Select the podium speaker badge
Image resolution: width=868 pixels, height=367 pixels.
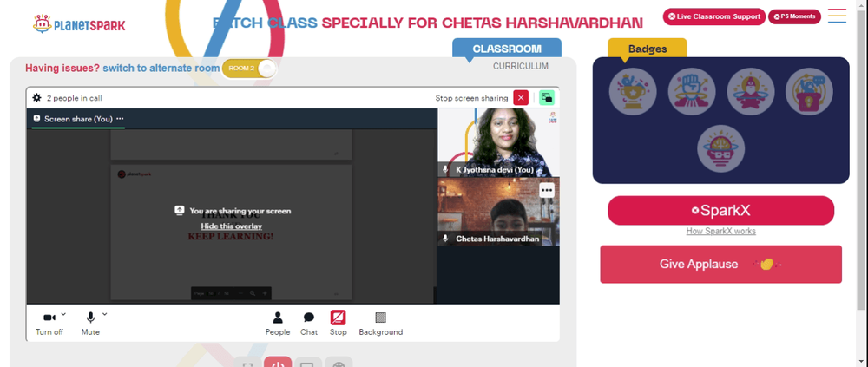(809, 91)
